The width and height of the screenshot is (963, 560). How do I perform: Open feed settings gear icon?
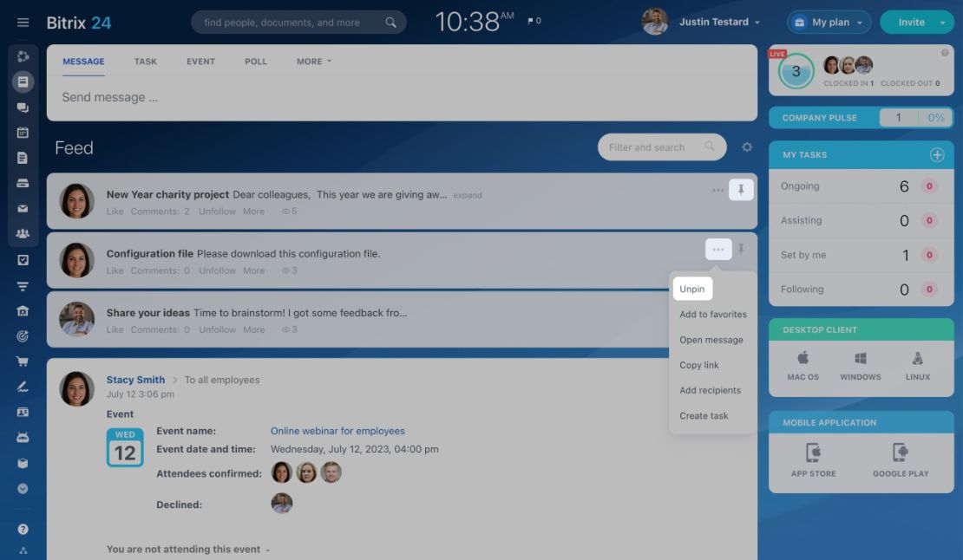(747, 147)
